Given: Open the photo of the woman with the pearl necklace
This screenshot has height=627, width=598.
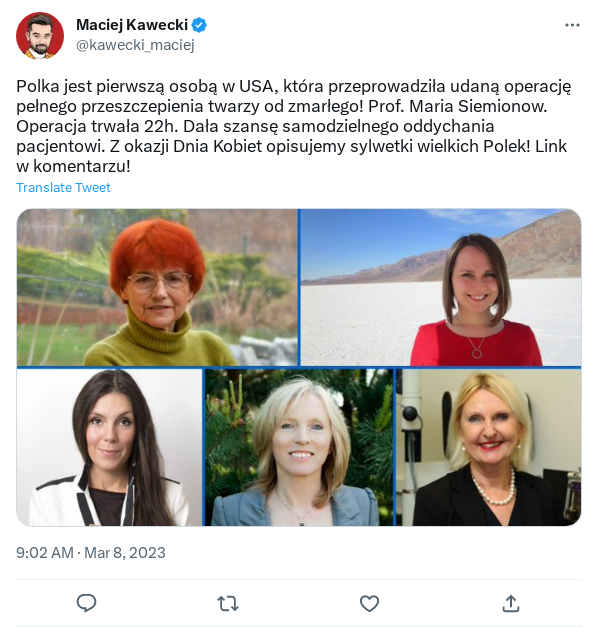Looking at the screenshot, I should (489, 447).
